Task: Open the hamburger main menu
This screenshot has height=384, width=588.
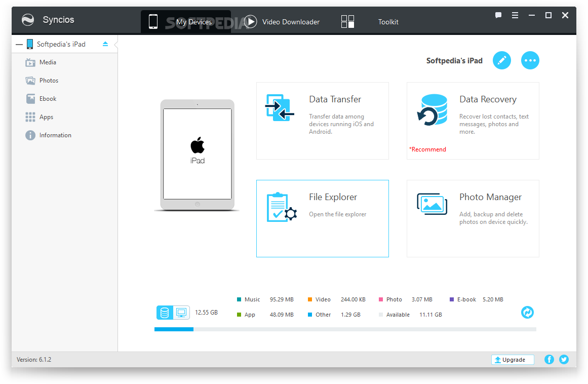Action: pyautogui.click(x=515, y=16)
